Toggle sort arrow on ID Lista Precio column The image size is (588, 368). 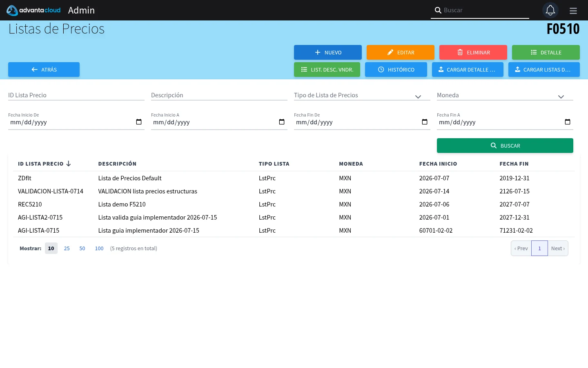[x=69, y=164]
